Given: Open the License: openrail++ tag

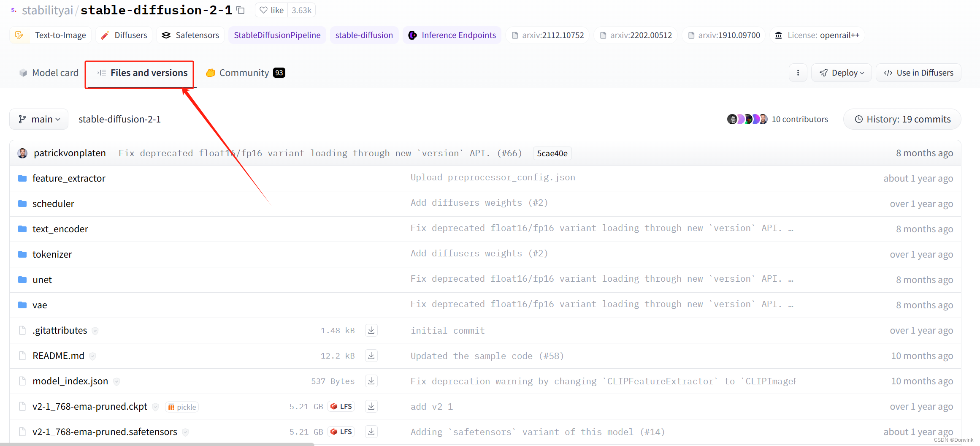Looking at the screenshot, I should point(818,35).
